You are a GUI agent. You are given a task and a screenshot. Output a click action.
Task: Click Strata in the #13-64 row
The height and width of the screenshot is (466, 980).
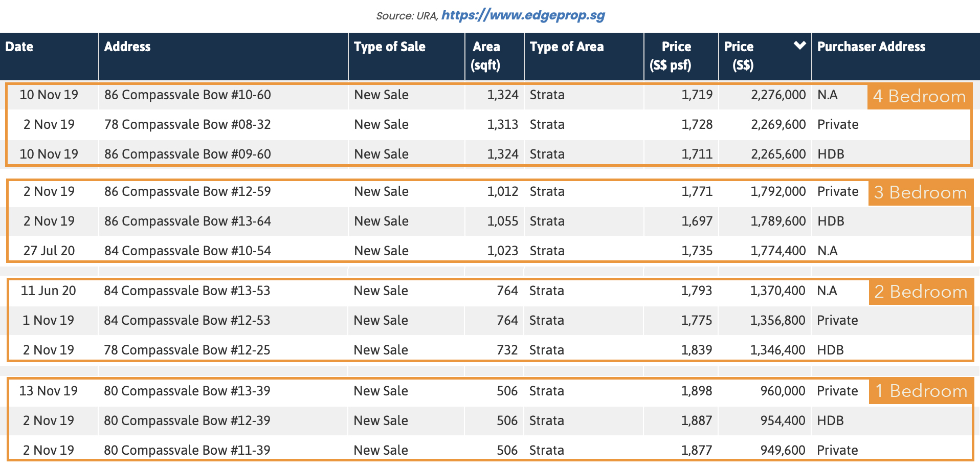tap(547, 221)
